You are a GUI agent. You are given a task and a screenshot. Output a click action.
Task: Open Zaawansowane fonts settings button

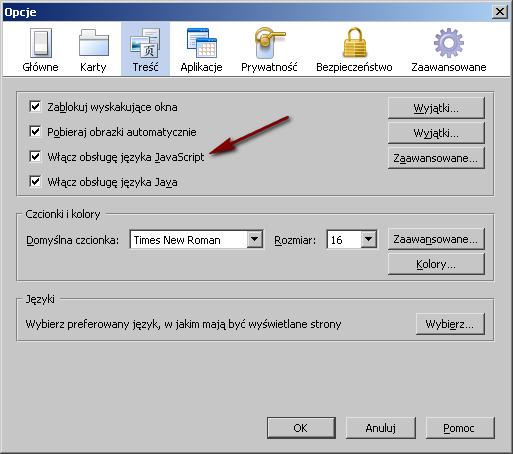pyautogui.click(x=436, y=239)
